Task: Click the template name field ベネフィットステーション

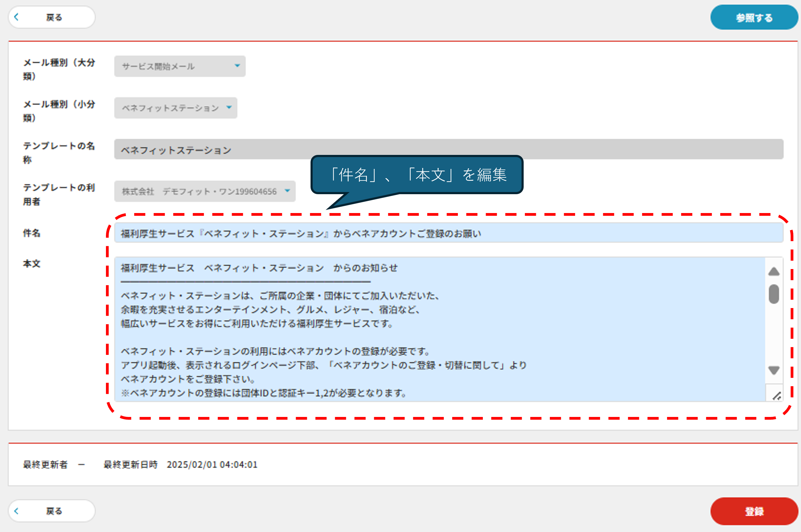Action: [449, 149]
